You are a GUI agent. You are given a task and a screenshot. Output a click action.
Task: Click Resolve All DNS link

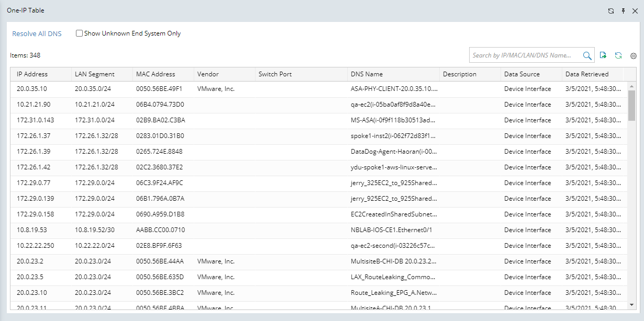pos(37,34)
